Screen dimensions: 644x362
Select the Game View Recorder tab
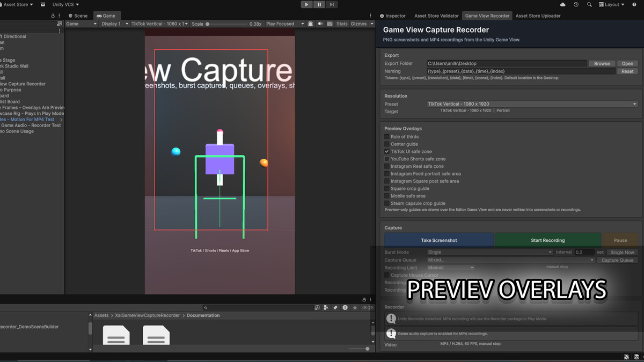[x=487, y=16]
